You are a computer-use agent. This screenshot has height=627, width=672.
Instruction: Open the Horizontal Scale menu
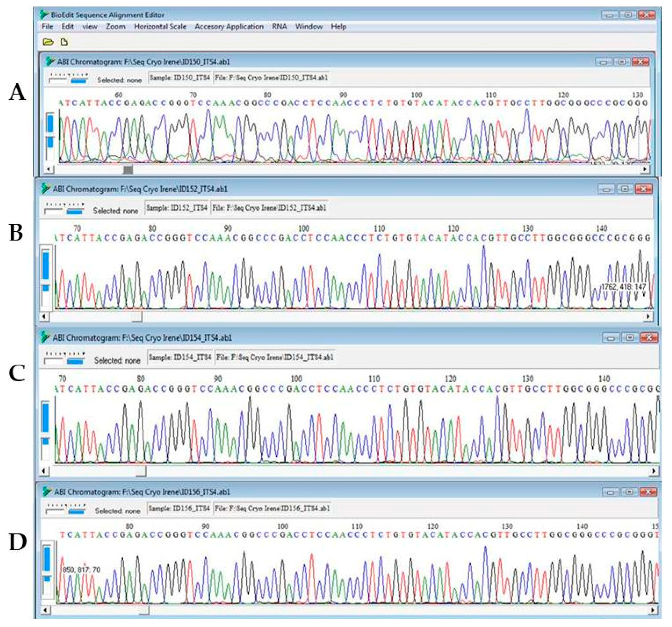pyautogui.click(x=160, y=26)
